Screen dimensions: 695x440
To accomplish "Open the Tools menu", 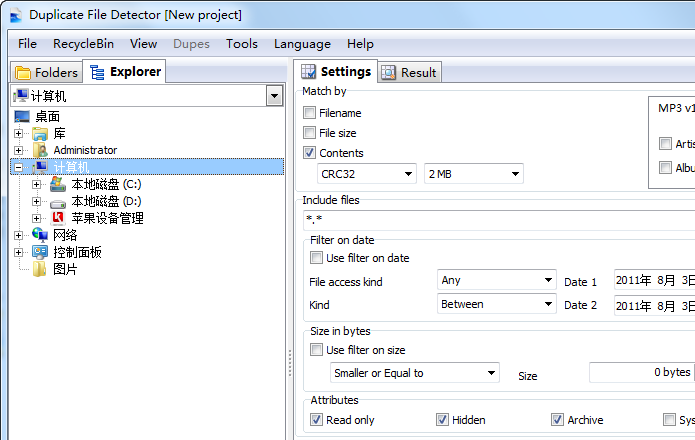I will (242, 44).
